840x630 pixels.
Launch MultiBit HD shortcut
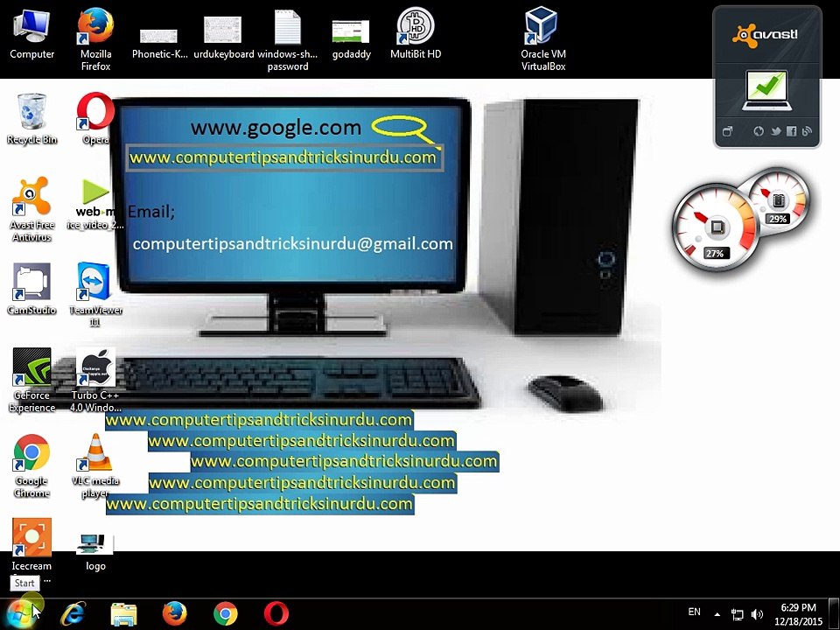pos(415,33)
